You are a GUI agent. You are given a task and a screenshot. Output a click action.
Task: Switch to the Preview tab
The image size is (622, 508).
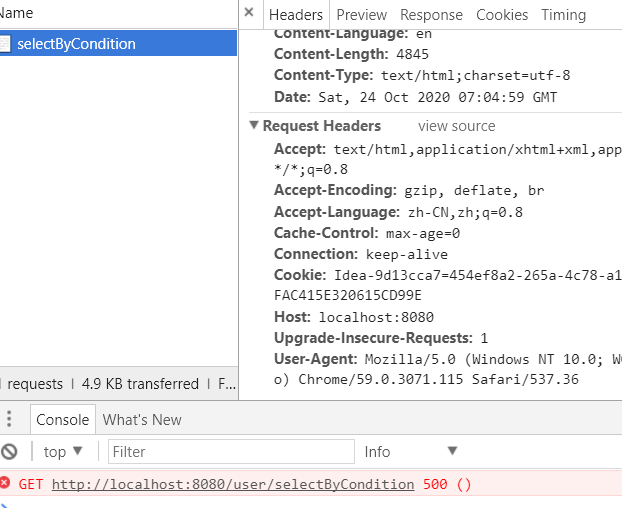(x=361, y=15)
